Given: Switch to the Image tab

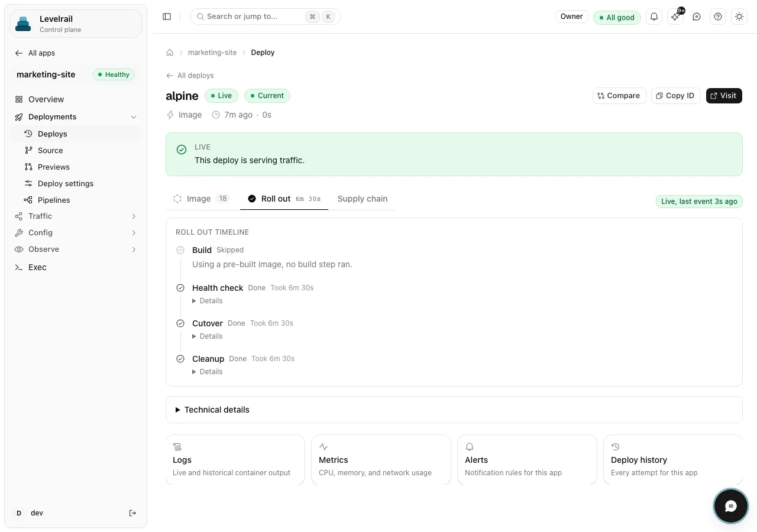Looking at the screenshot, I should (x=201, y=199).
